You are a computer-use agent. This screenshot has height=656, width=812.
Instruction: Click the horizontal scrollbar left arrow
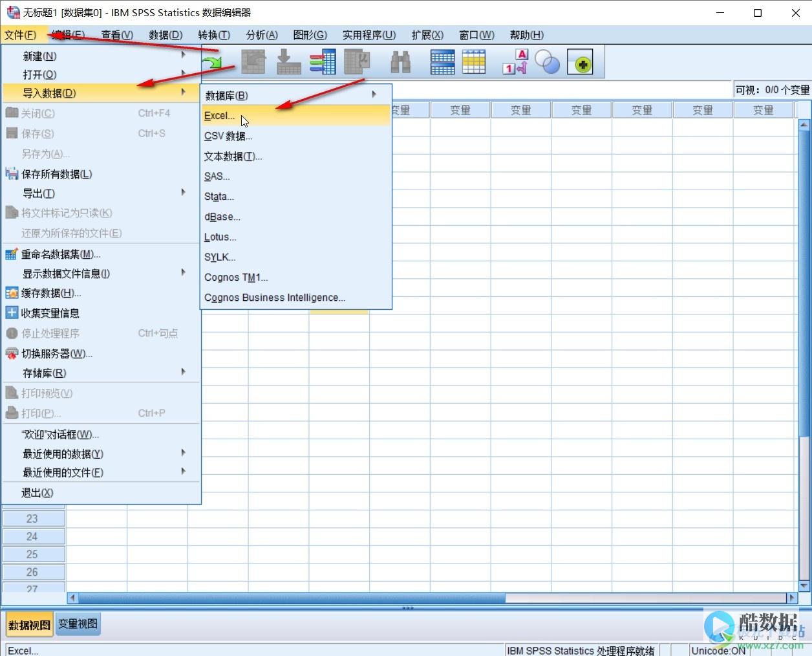pos(72,598)
